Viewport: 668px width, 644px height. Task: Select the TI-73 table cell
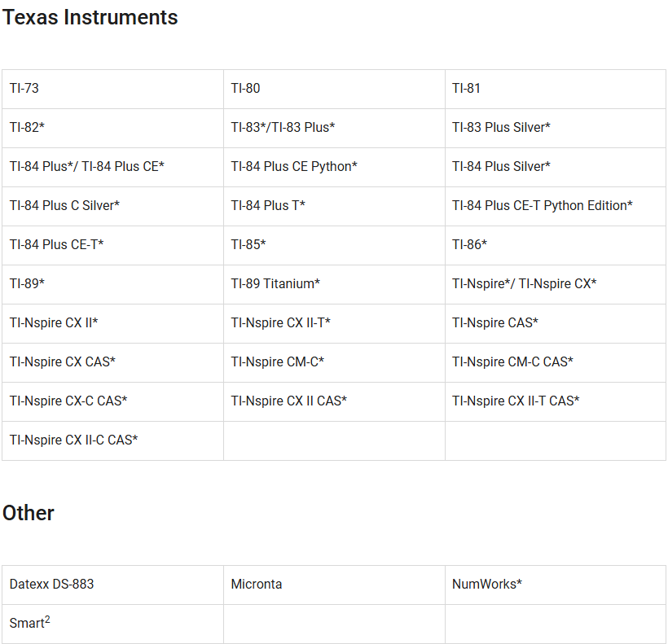click(x=24, y=89)
